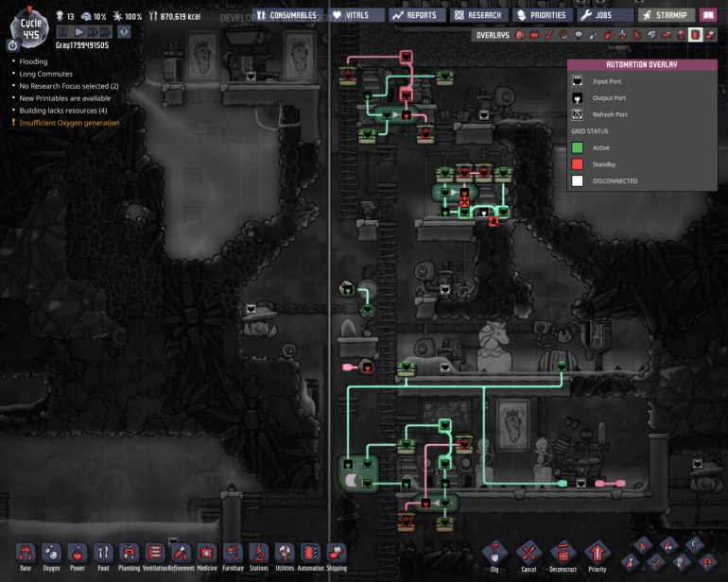Image resolution: width=728 pixels, height=582 pixels.
Task: Open the Stations build category
Action: tap(259, 556)
